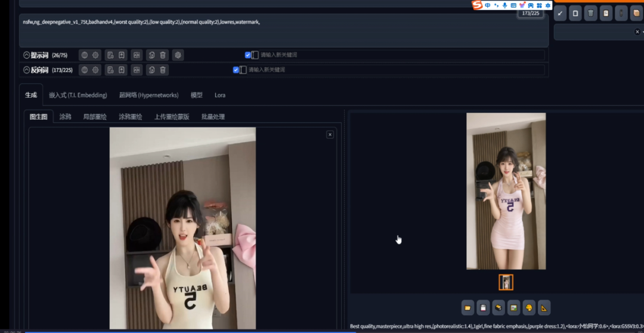Image resolution: width=644 pixels, height=333 pixels.
Task: Click the zip package icon under the result
Action: click(498, 307)
